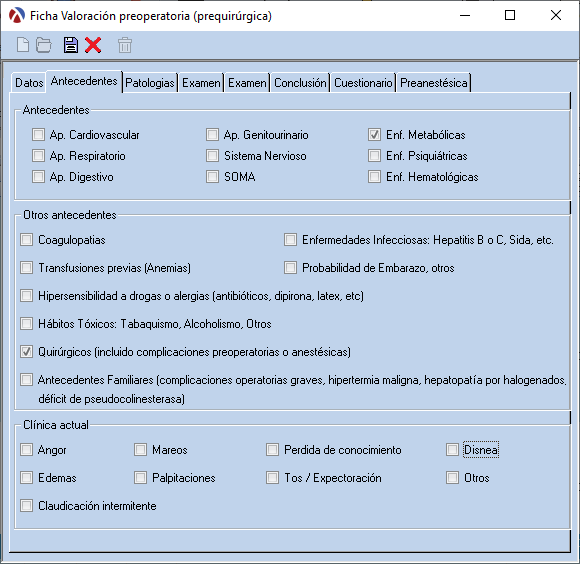
Task: Click the red X cancel icon
Action: coord(93,45)
